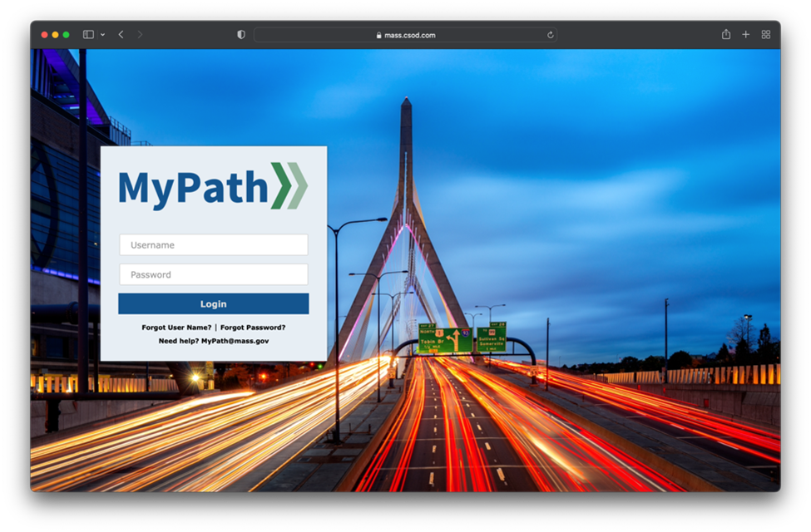Image resolution: width=811 pixels, height=532 pixels.
Task: Open the privacy report shield icon
Action: pos(241,35)
